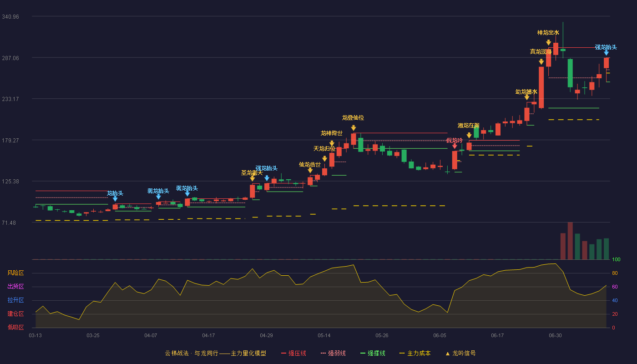The image size is (637, 364).
Task: Click the 神龙出水 signal arrow
Action: pyautogui.click(x=548, y=43)
